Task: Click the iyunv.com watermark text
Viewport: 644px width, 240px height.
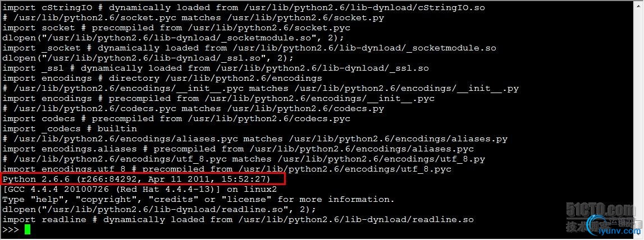Action: (x=620, y=231)
